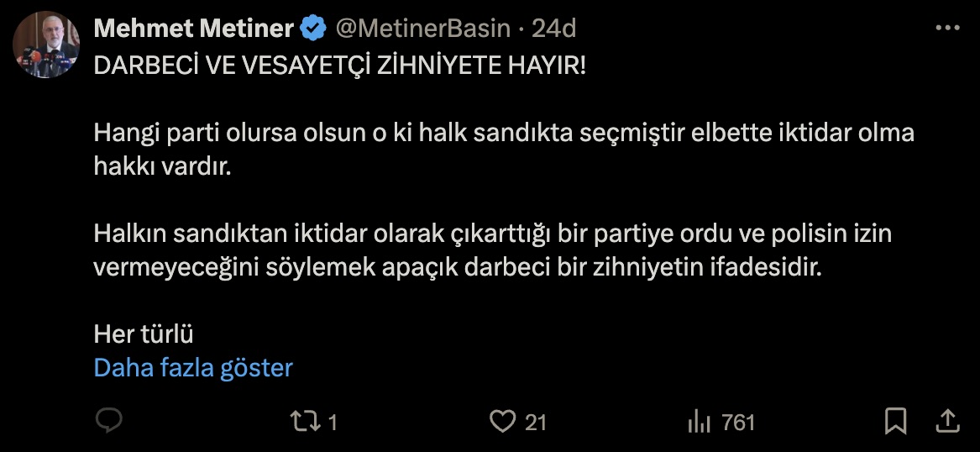Expand the tweet with "Daha fazla göster"
The image size is (980, 452).
193,368
